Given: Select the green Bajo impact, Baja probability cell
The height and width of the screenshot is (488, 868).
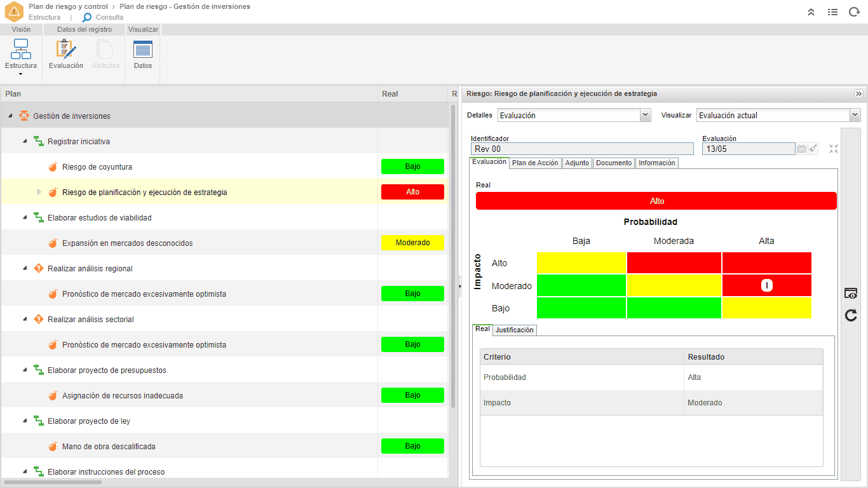Looking at the screenshot, I should (x=581, y=308).
